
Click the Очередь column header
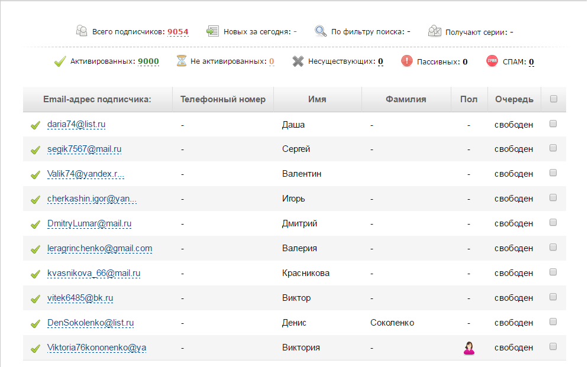514,99
